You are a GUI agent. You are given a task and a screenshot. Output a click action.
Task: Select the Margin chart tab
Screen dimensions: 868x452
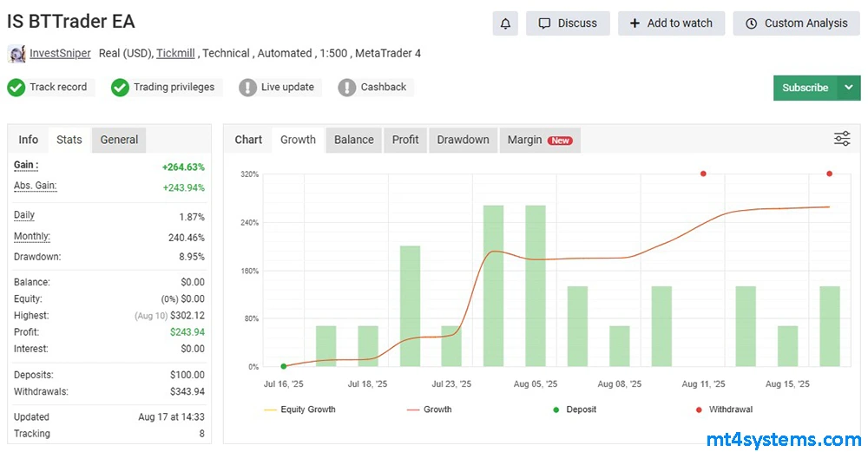(x=539, y=140)
